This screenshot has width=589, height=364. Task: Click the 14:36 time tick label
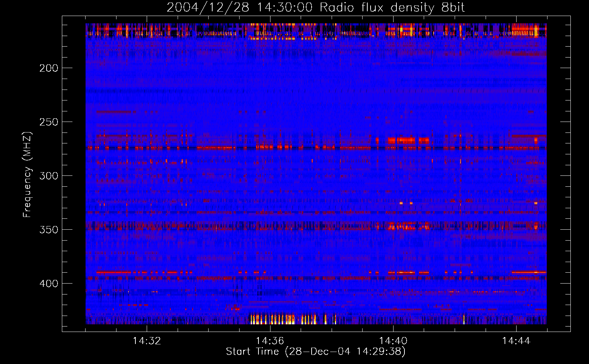pos(270,341)
